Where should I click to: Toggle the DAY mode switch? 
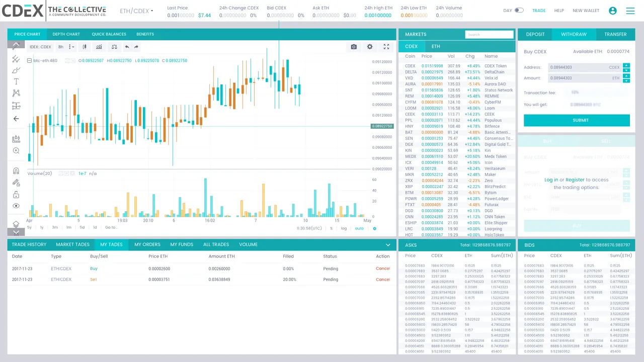[x=519, y=11]
